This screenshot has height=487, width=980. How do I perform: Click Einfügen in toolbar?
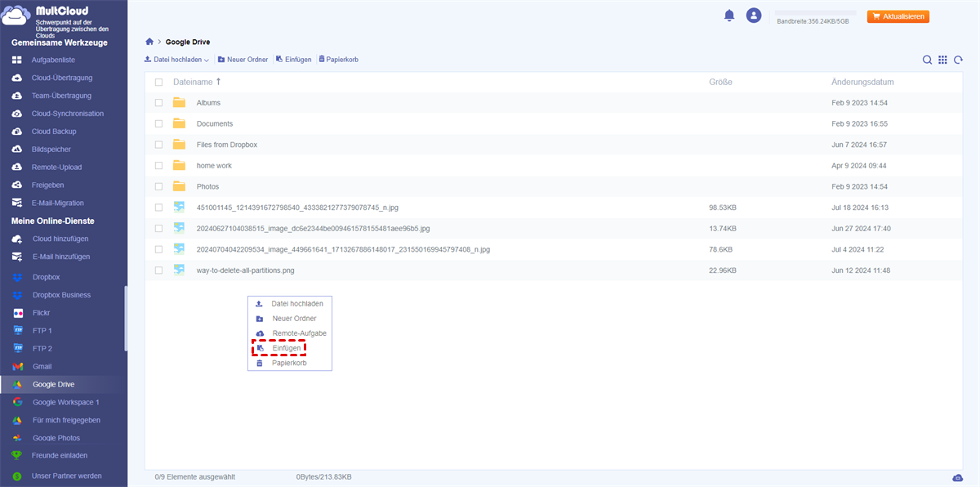tap(294, 60)
